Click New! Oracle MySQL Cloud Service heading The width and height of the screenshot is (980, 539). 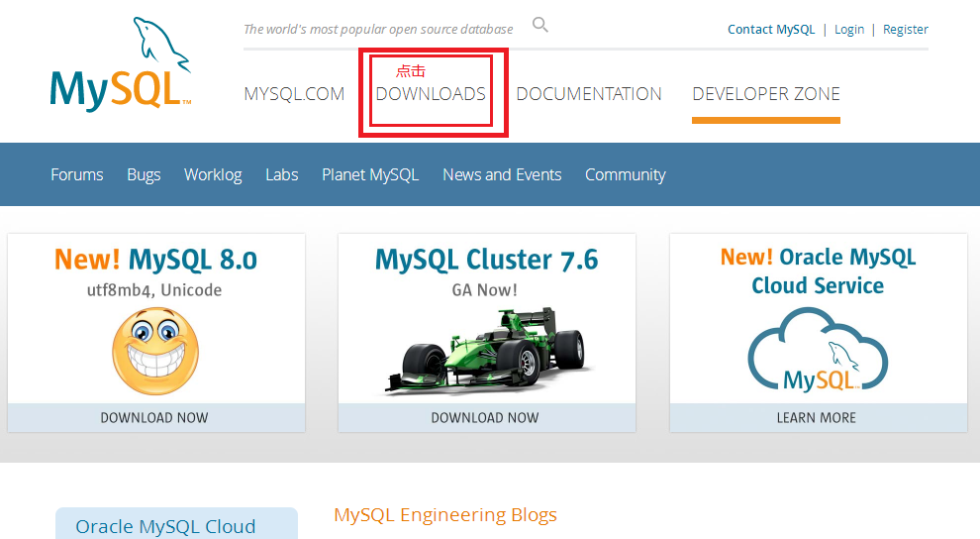click(818, 270)
